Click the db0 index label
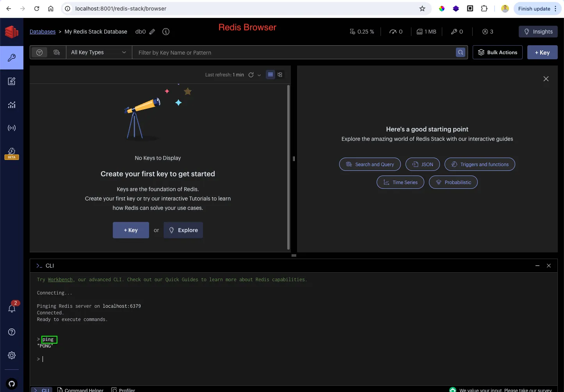The height and width of the screenshot is (392, 564). [x=141, y=32]
